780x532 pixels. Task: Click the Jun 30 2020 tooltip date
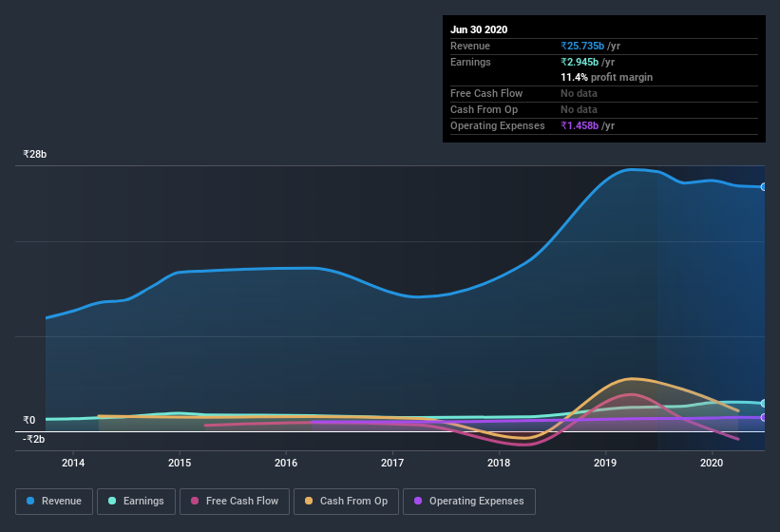(x=479, y=29)
